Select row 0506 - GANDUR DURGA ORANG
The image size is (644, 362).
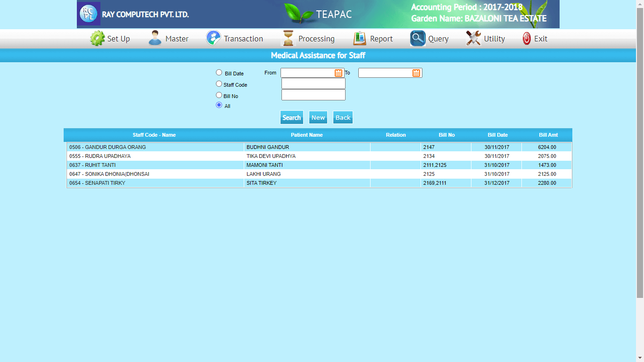tap(319, 147)
